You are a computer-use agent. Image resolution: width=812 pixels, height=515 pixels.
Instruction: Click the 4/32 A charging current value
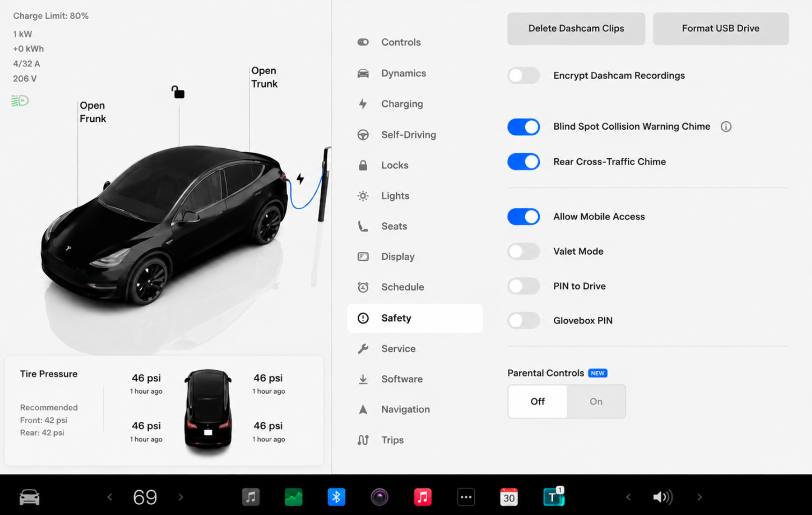pos(27,64)
